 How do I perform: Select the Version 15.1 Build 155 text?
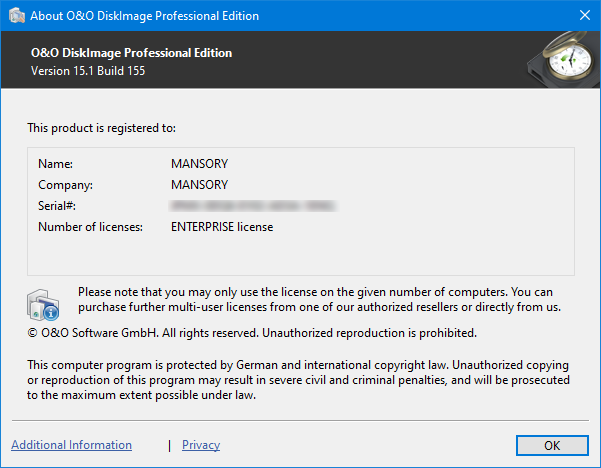[x=87, y=71]
